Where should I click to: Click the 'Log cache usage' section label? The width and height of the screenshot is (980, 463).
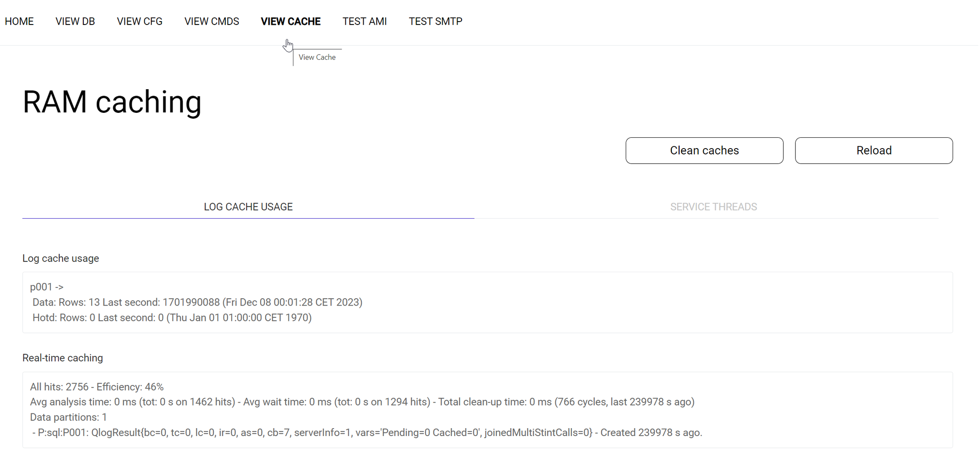click(x=61, y=258)
